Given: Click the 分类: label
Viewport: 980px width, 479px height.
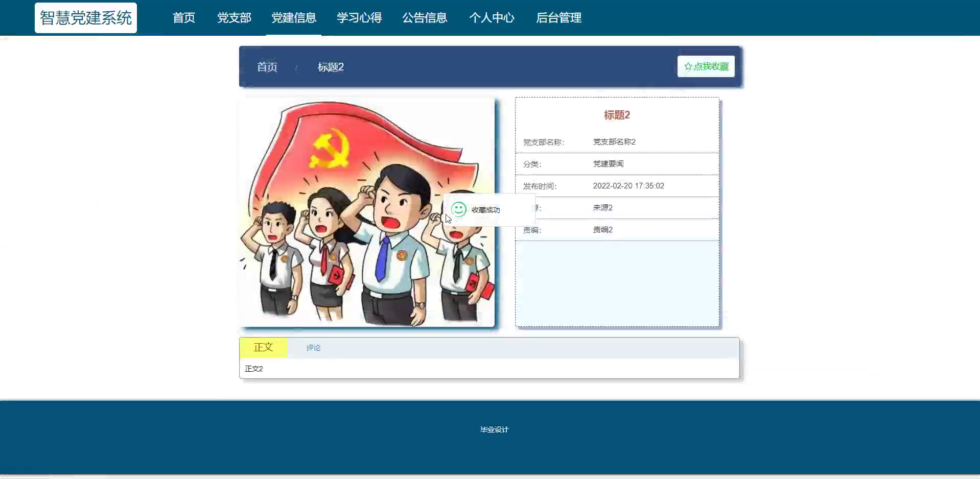Looking at the screenshot, I should (x=532, y=164).
